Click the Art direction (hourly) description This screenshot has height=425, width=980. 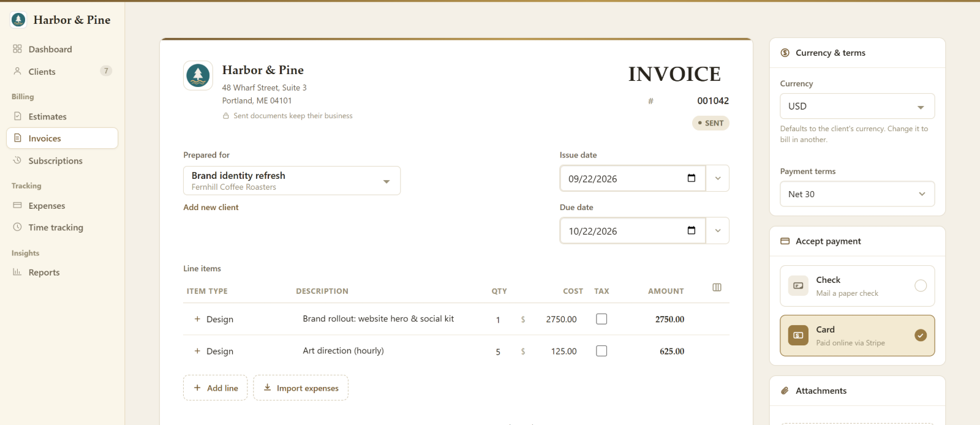pos(343,350)
